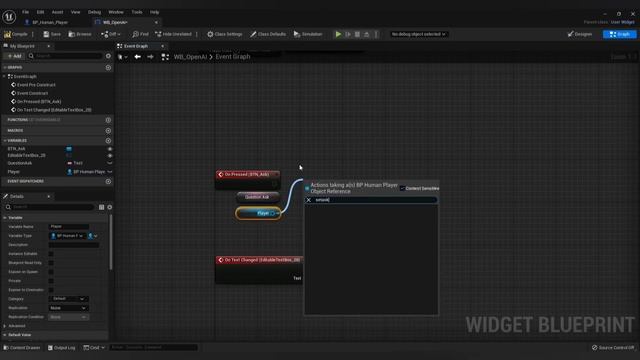This screenshot has height=360, width=640.
Task: Select Event Construct in graph list
Action: pyautogui.click(x=32, y=93)
